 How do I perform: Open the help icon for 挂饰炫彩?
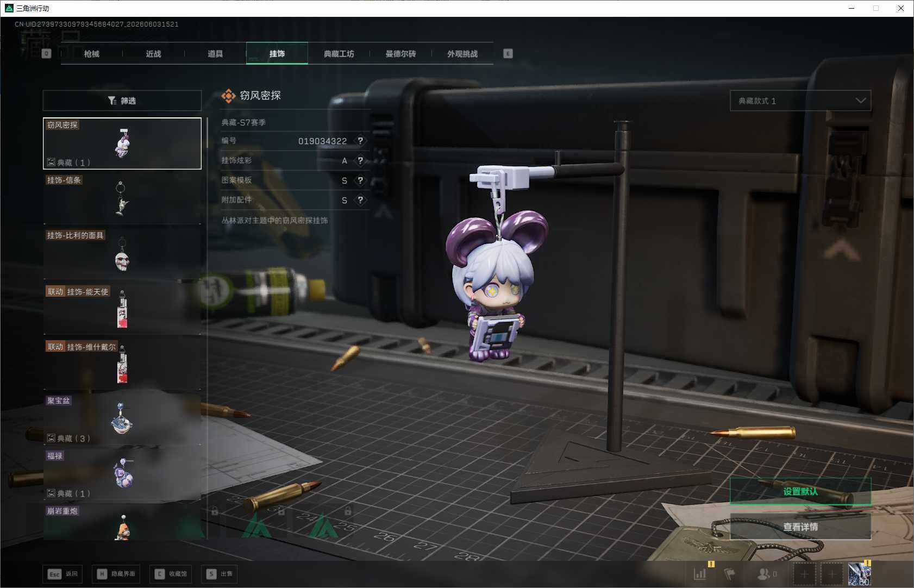(360, 161)
